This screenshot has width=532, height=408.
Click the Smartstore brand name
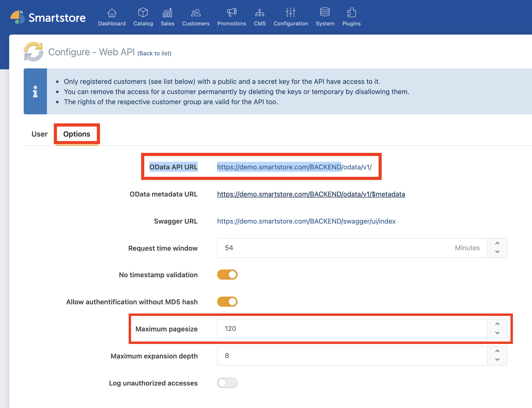(x=57, y=18)
